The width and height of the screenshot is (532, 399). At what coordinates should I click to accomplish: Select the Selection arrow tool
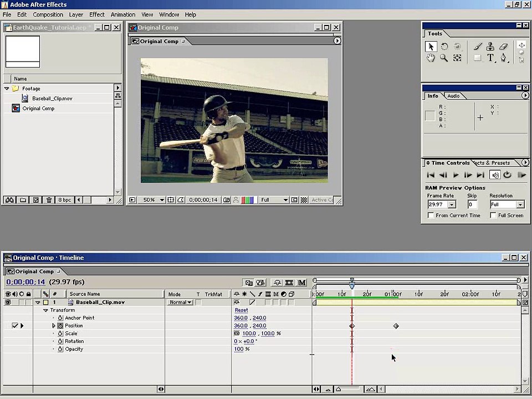431,47
